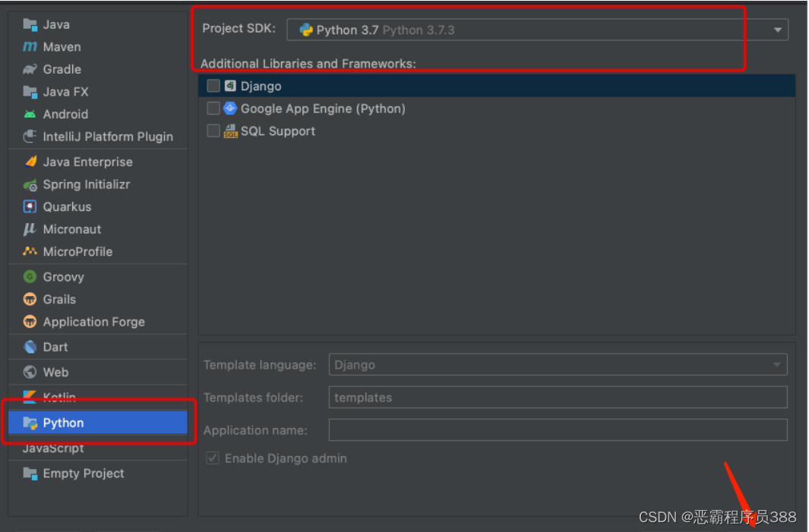Select the Groovy label
Viewport: 809px width, 532px height.
pyautogui.click(x=64, y=277)
